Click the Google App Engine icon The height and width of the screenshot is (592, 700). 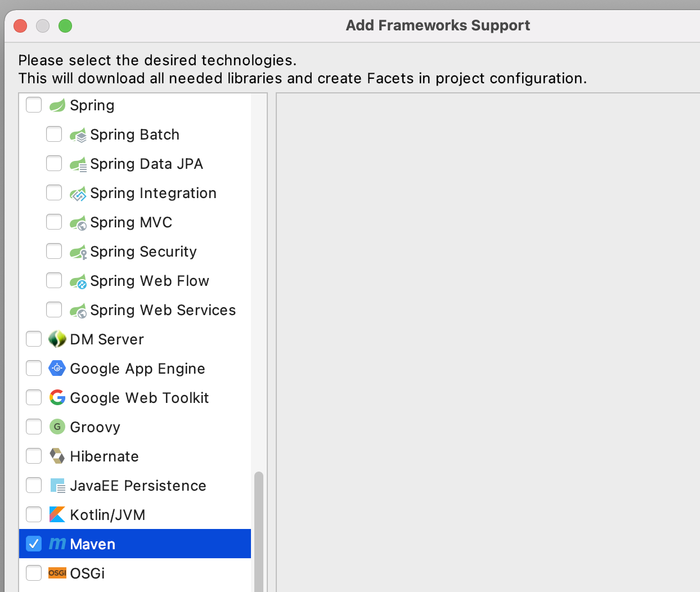[57, 369]
